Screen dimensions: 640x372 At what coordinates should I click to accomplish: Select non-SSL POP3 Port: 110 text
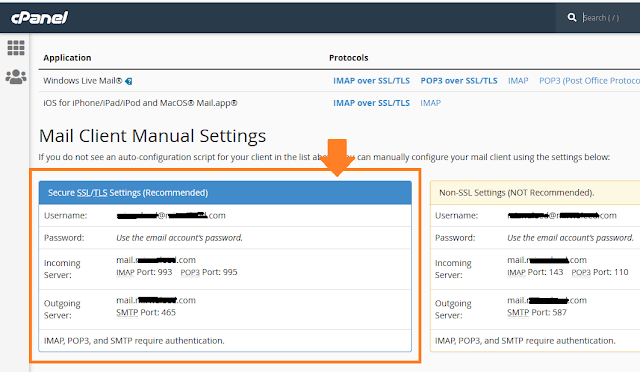[600, 272]
